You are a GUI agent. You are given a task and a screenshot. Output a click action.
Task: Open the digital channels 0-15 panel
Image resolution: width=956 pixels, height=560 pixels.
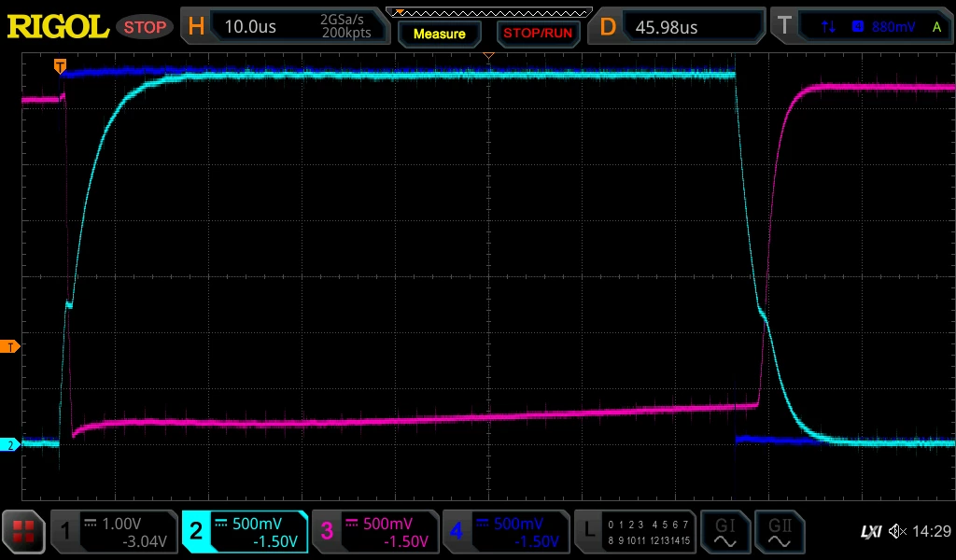(x=649, y=532)
